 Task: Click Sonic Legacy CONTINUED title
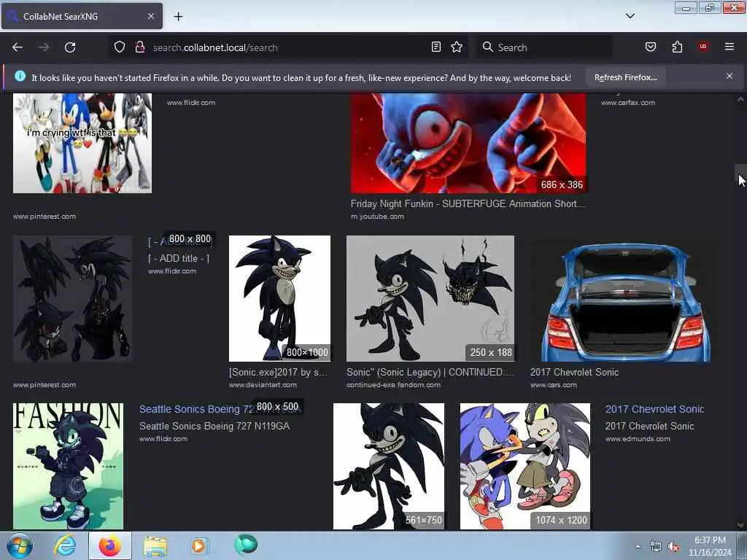click(430, 373)
